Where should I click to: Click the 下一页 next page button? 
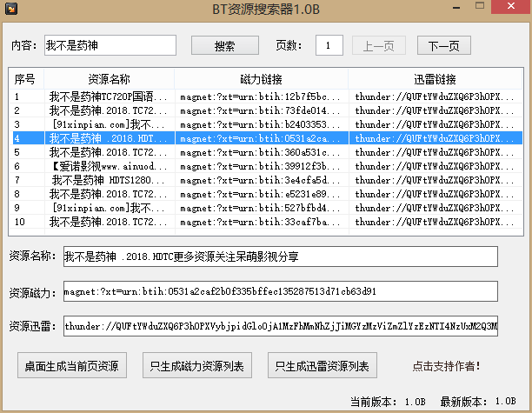(x=443, y=45)
